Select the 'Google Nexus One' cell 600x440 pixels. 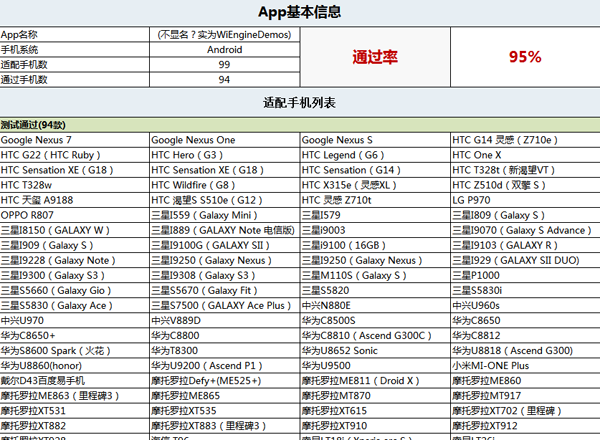point(224,140)
